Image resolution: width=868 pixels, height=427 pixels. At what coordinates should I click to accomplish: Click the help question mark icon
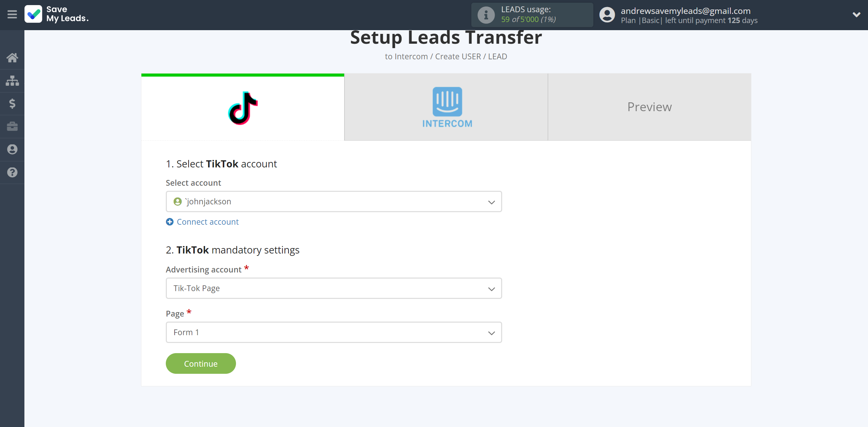(12, 172)
